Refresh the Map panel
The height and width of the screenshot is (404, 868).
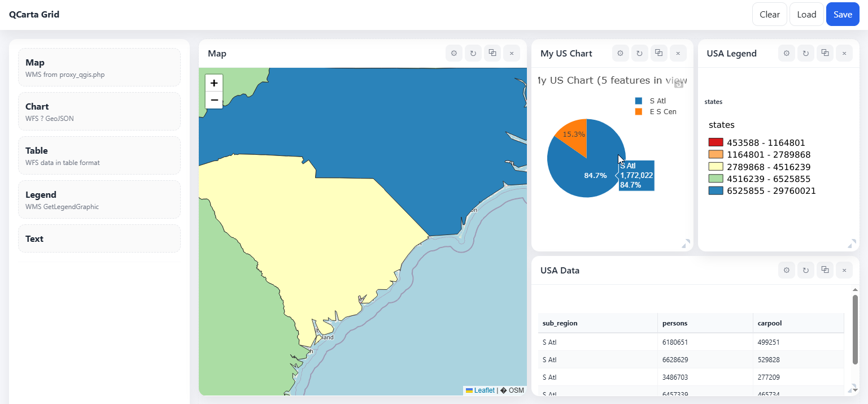[473, 53]
